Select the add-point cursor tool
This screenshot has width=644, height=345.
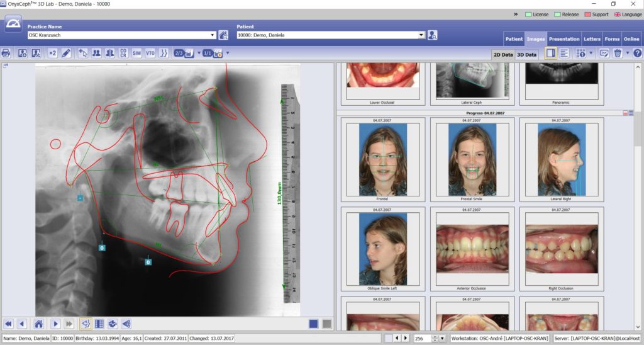[82, 53]
